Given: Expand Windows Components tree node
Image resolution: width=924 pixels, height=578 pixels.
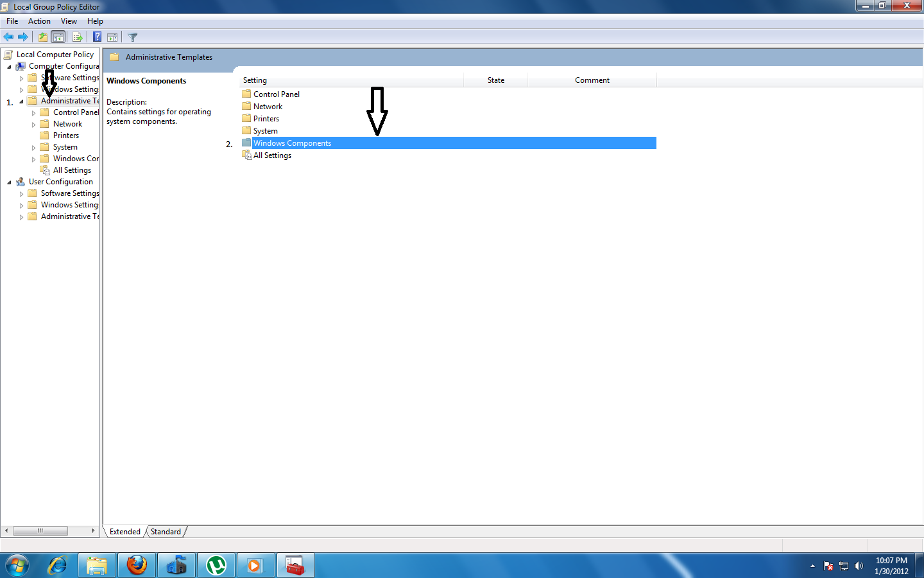Looking at the screenshot, I should click(x=33, y=159).
